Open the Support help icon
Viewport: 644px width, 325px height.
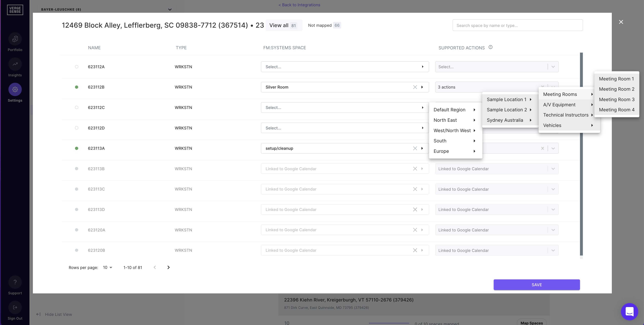pyautogui.click(x=15, y=282)
